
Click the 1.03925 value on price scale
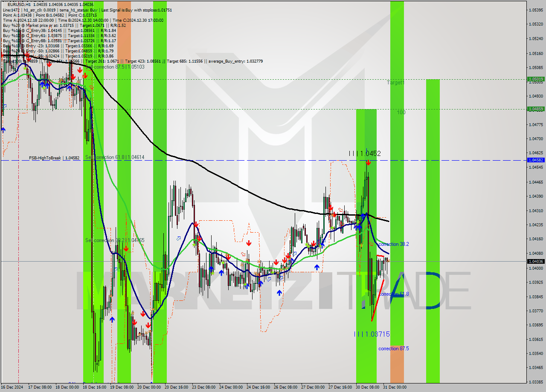536,282
